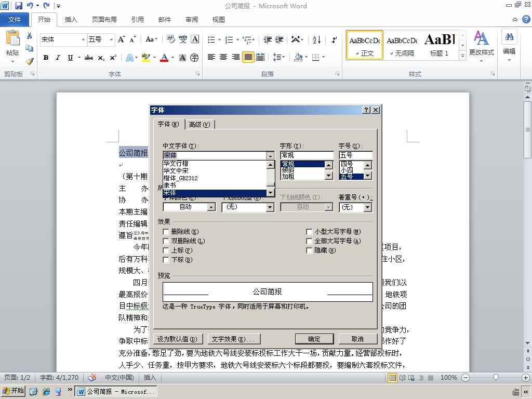Open Word Help question mark icon

tap(526, 19)
